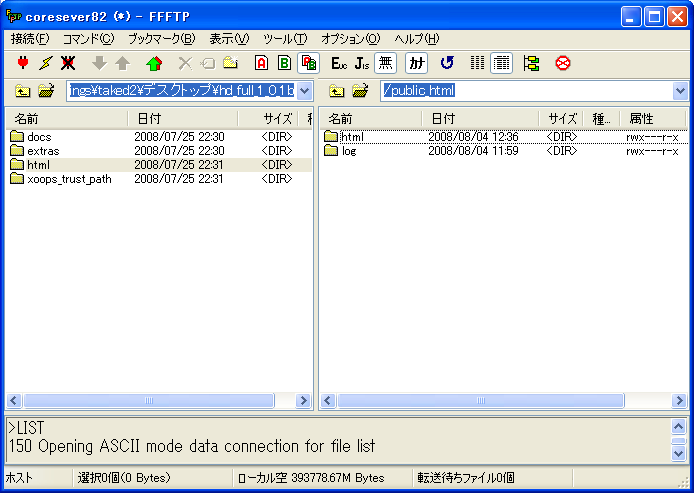Open the 接続(F) menu
Viewport: 694px width, 493px height.
click(x=30, y=39)
